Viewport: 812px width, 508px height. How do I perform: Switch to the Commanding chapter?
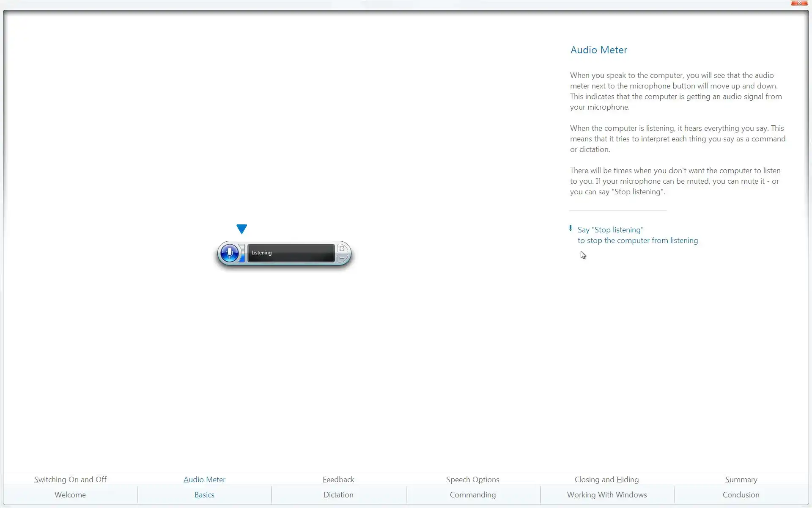pyautogui.click(x=472, y=495)
